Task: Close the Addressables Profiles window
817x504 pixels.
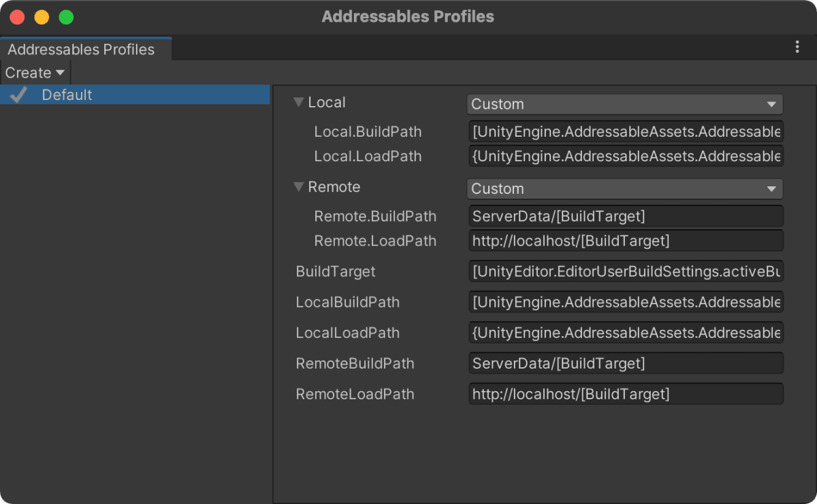Action: (x=17, y=17)
